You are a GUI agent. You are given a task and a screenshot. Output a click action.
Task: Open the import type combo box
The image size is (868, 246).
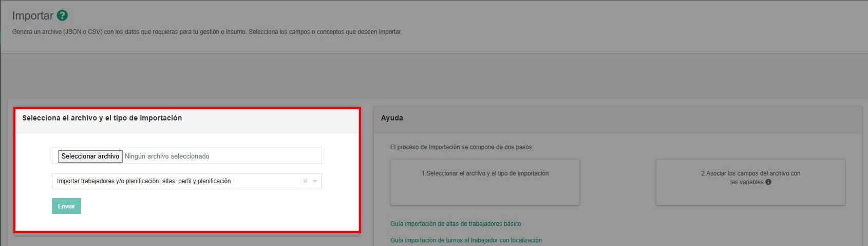175,181
